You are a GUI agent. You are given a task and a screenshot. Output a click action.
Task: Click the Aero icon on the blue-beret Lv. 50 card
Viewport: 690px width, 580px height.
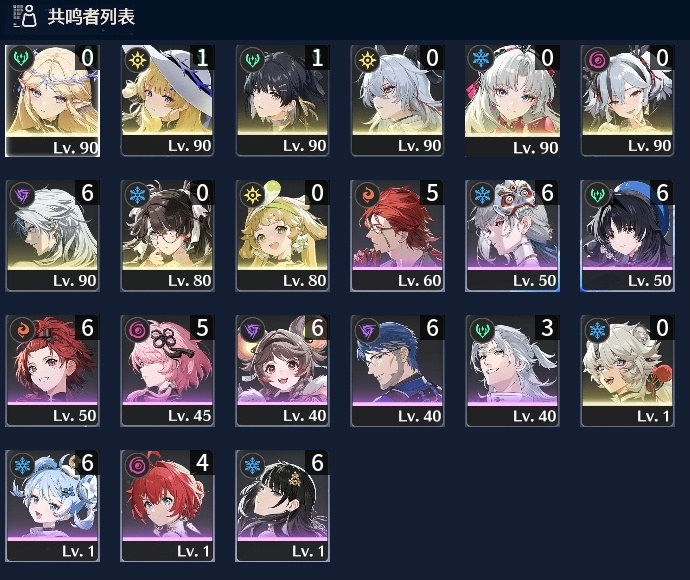[x=597, y=195]
